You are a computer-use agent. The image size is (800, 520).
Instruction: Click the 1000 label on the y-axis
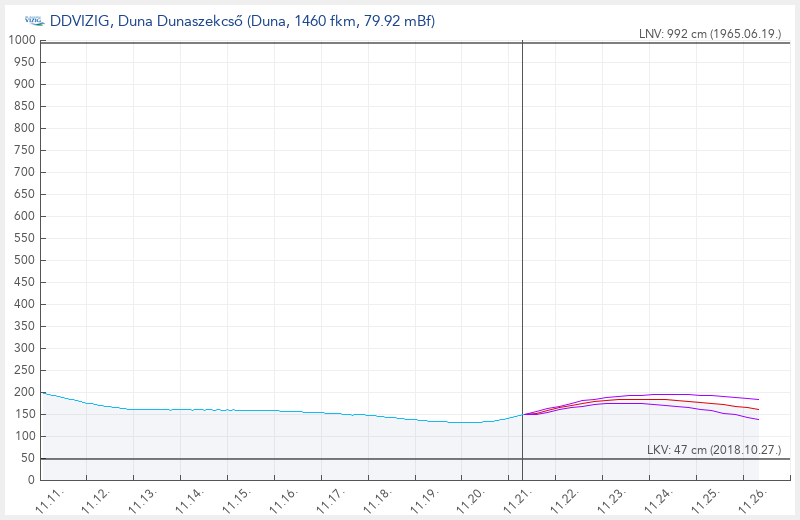tap(22, 41)
